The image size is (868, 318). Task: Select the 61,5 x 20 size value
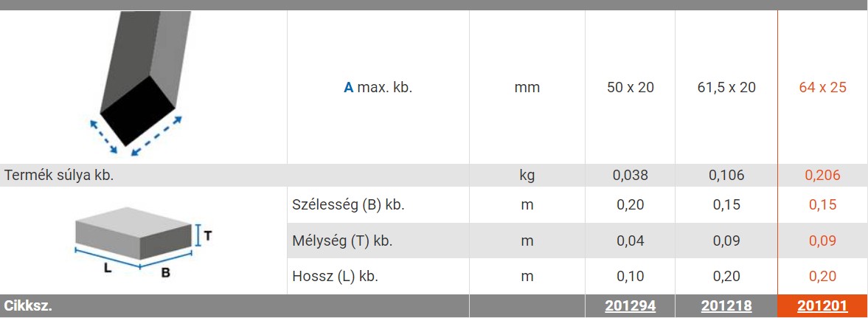tap(726, 88)
